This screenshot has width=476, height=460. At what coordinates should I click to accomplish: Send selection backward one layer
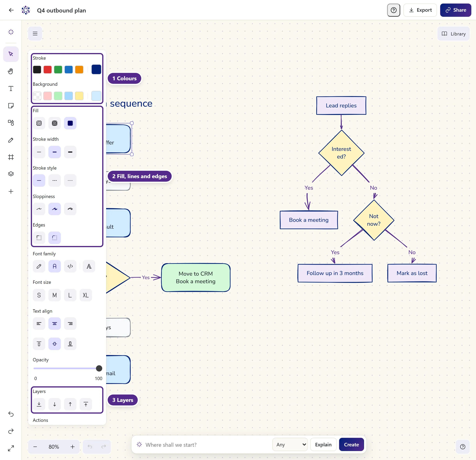coord(55,404)
